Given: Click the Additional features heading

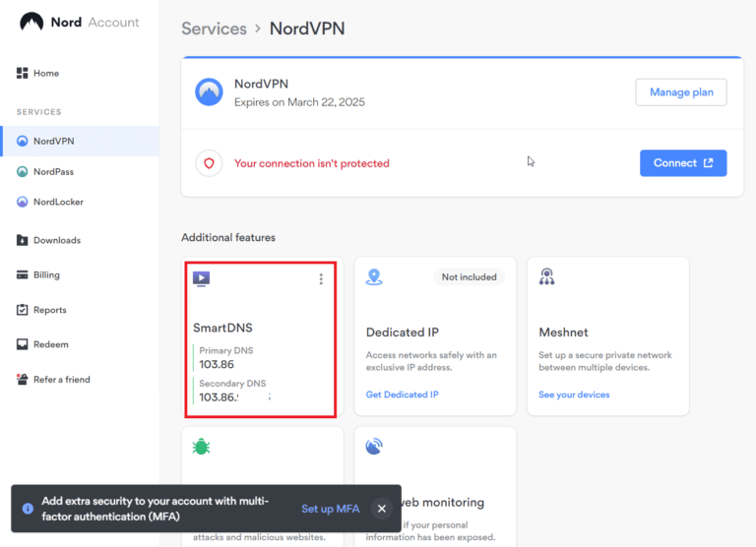Looking at the screenshot, I should click(x=228, y=238).
